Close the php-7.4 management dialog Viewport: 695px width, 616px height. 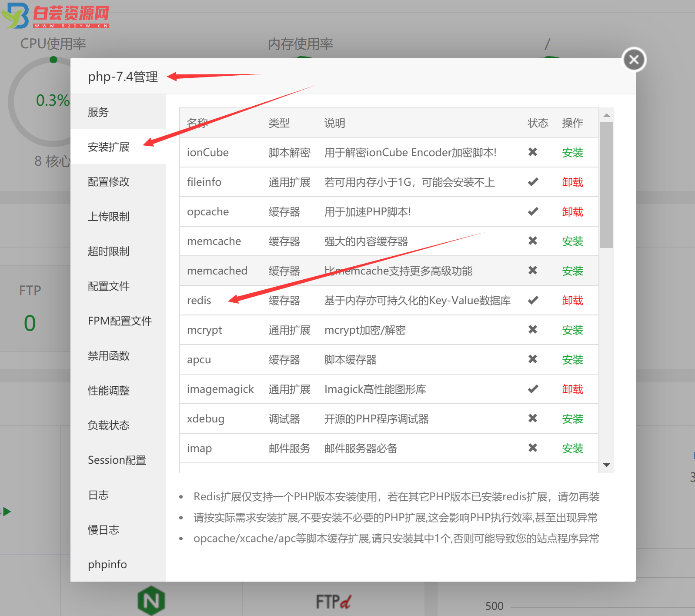(634, 60)
